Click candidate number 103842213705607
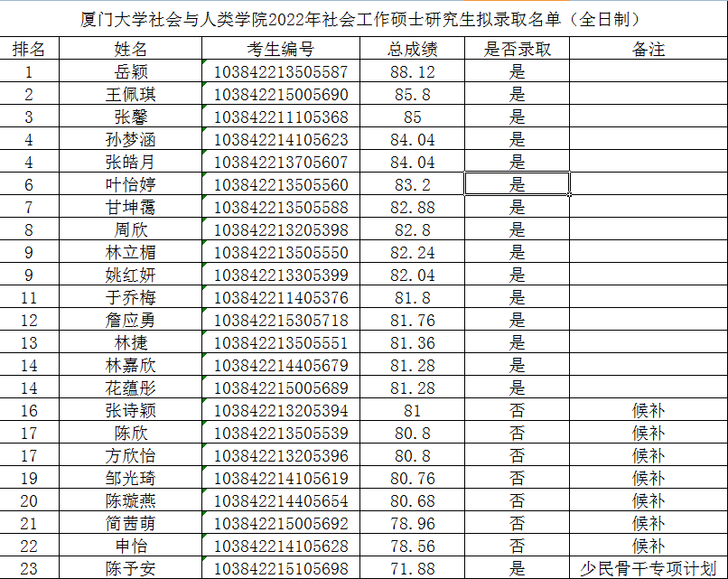 281,162
